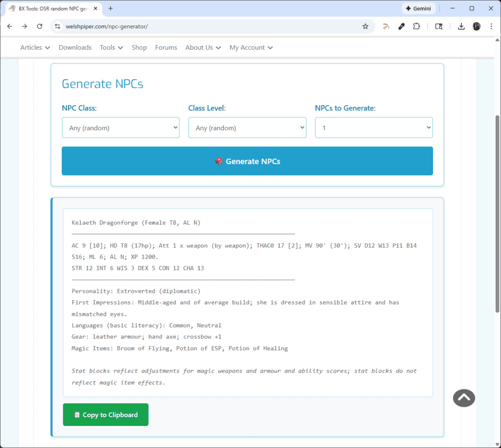View site information icon in address bar
The height and width of the screenshot is (448, 501).
(58, 26)
